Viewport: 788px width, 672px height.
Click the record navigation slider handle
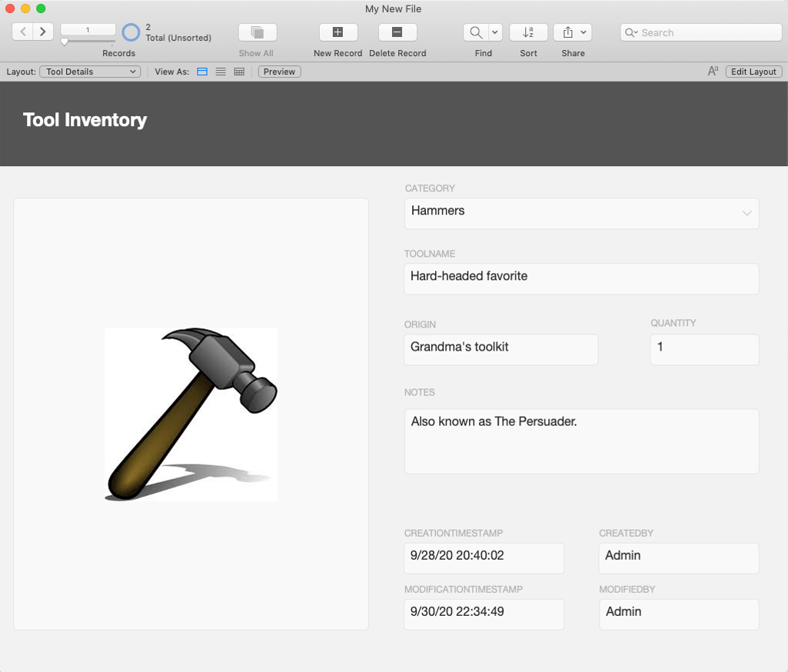(x=65, y=42)
